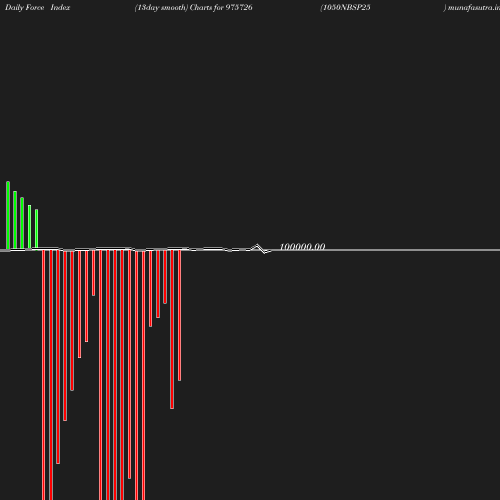Click the 100000.00 axis value label
The image size is (500, 500).
tap(302, 247)
